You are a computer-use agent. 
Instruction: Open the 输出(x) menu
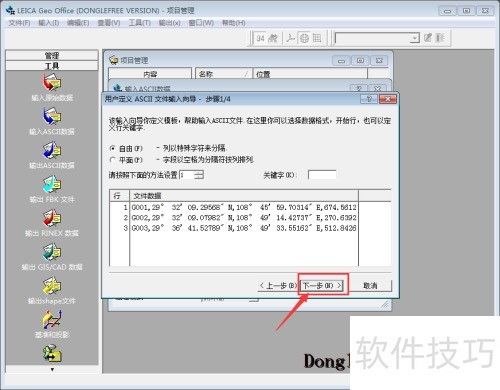(x=169, y=23)
